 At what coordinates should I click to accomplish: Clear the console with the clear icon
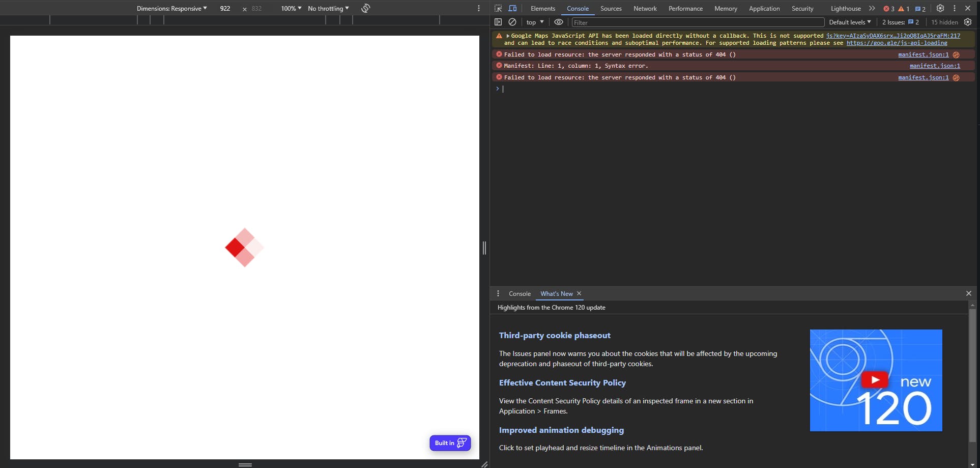point(512,22)
